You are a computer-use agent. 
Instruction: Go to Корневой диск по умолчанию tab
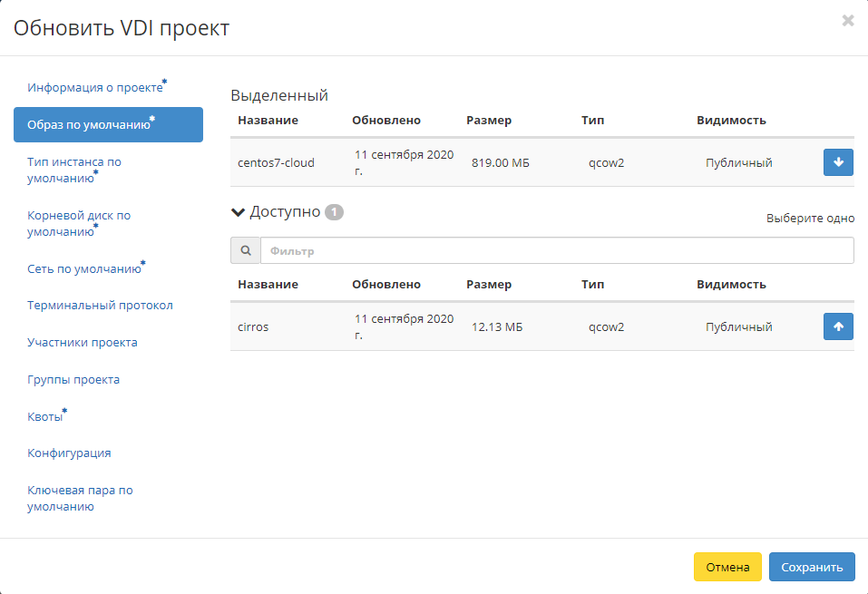pos(79,223)
